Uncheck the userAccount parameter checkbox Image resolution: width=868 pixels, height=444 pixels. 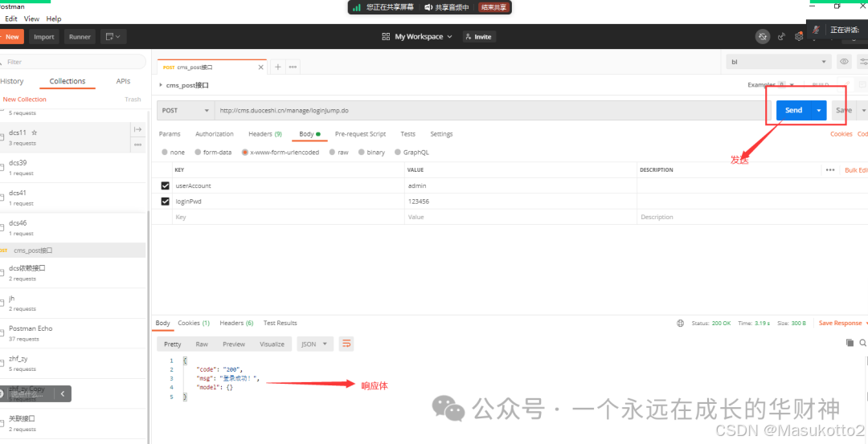[165, 185]
